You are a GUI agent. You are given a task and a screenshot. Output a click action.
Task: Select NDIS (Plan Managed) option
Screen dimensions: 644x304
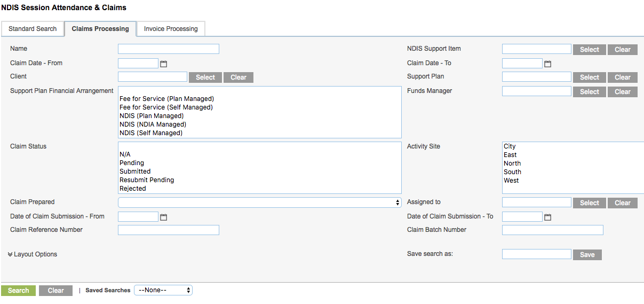point(260,116)
